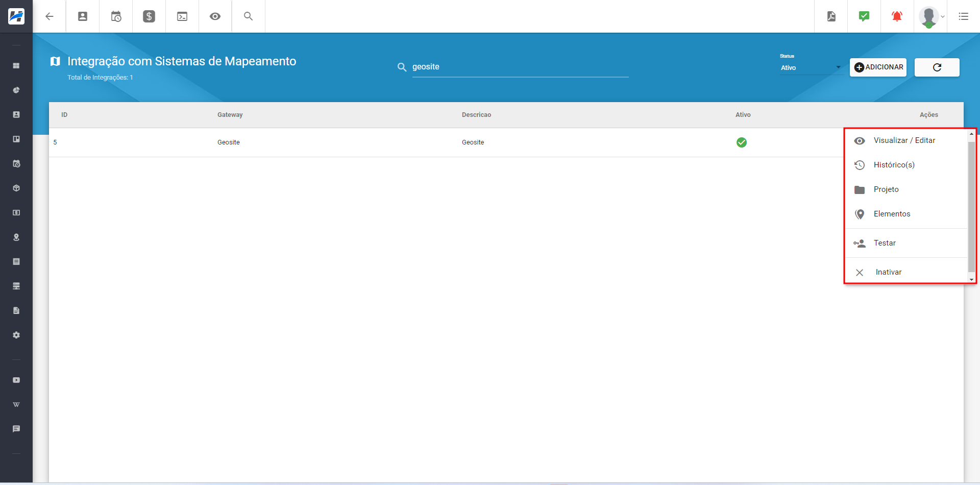The width and height of the screenshot is (980, 485).
Task: Click the map icon beside the page title
Action: click(x=55, y=62)
